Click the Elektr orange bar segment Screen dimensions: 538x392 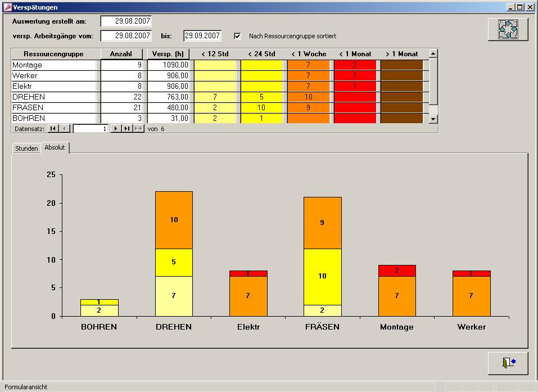(x=248, y=296)
